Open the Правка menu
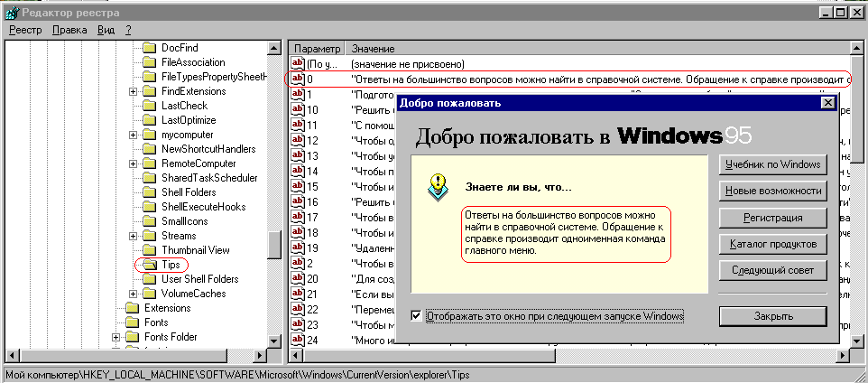 click(69, 30)
